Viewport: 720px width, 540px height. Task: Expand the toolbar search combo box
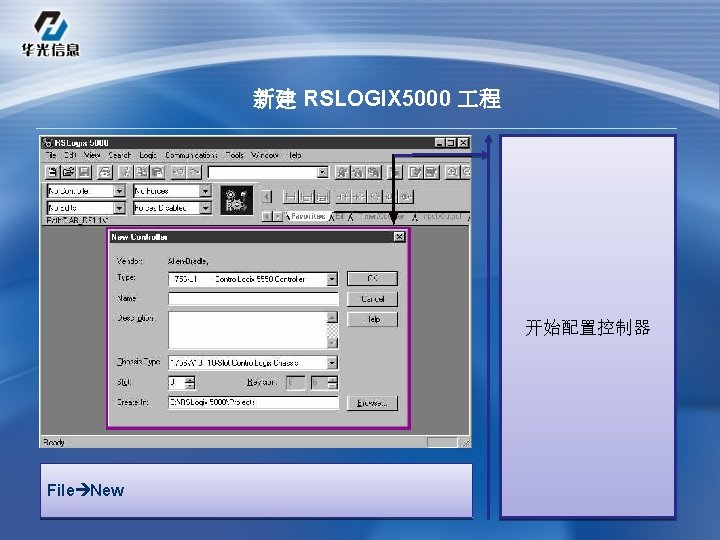point(323,172)
